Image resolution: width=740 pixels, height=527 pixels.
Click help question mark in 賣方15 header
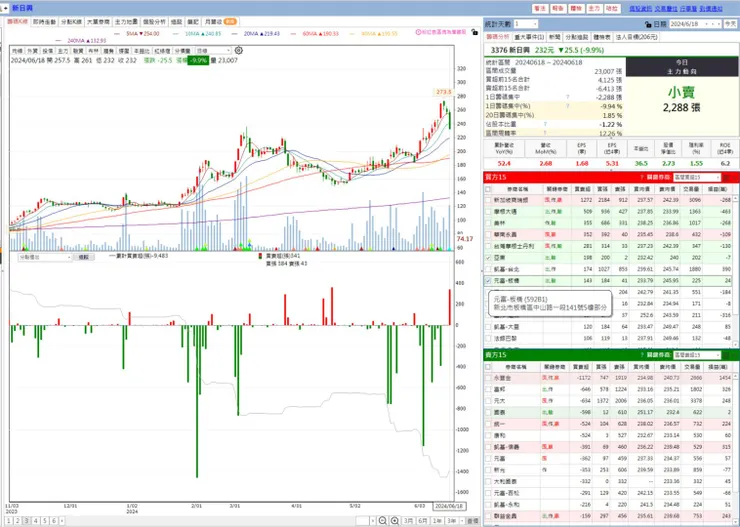pos(642,355)
